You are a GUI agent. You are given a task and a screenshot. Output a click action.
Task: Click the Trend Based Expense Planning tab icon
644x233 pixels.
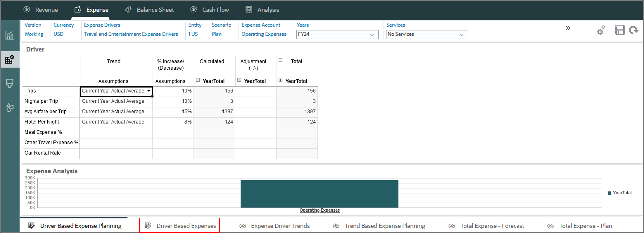click(336, 226)
